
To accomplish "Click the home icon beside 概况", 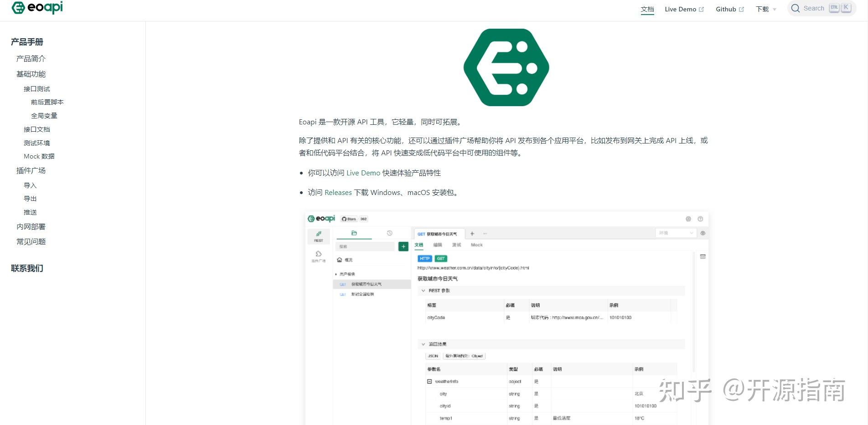I will coord(340,260).
